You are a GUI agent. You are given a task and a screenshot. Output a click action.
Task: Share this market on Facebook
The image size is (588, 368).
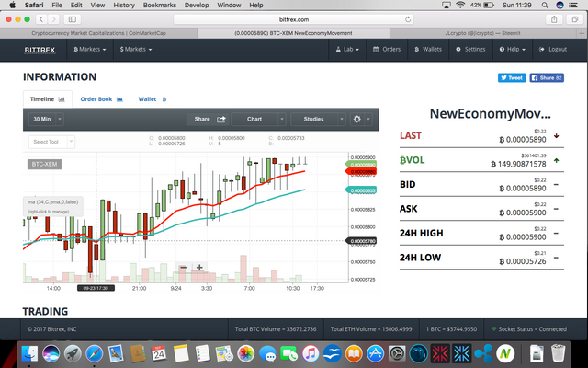(547, 77)
